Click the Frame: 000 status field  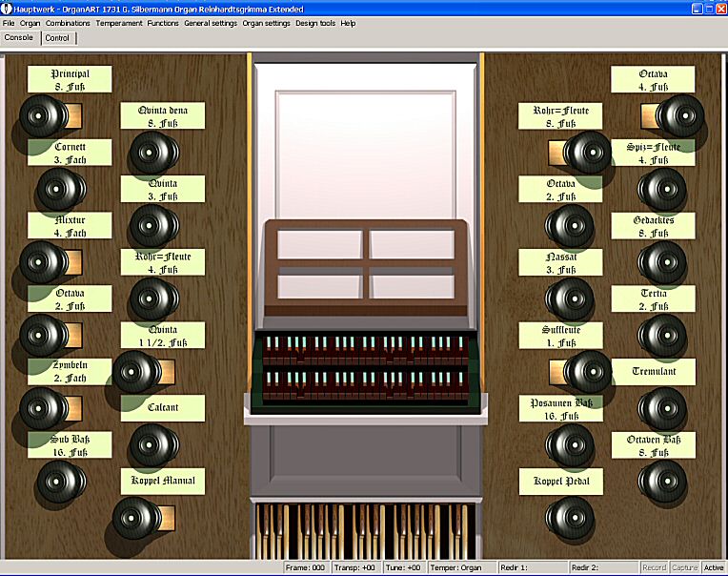pyautogui.click(x=307, y=567)
